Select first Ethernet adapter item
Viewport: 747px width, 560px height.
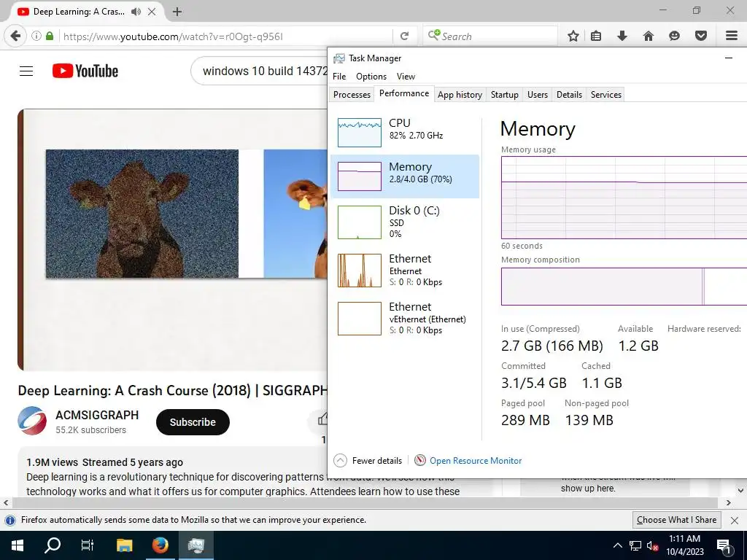point(405,270)
